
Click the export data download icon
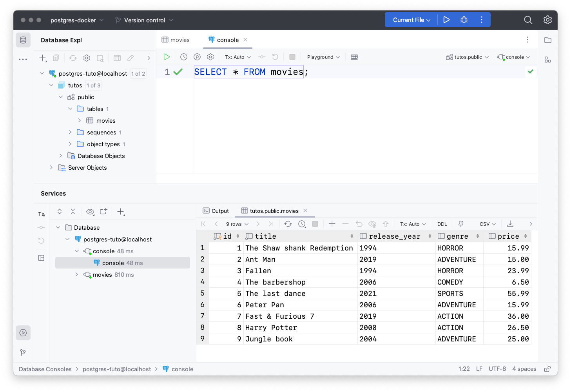[x=510, y=224]
